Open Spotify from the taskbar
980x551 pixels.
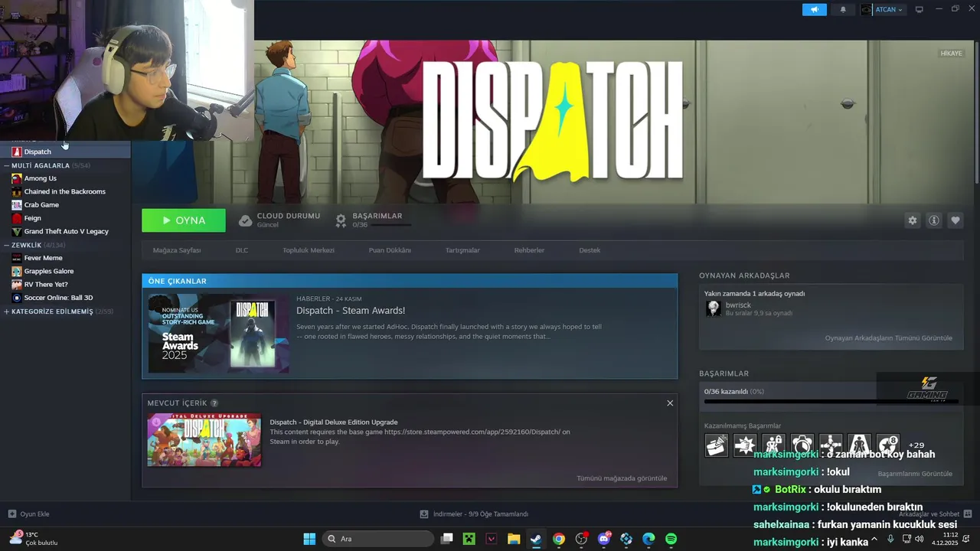click(671, 539)
